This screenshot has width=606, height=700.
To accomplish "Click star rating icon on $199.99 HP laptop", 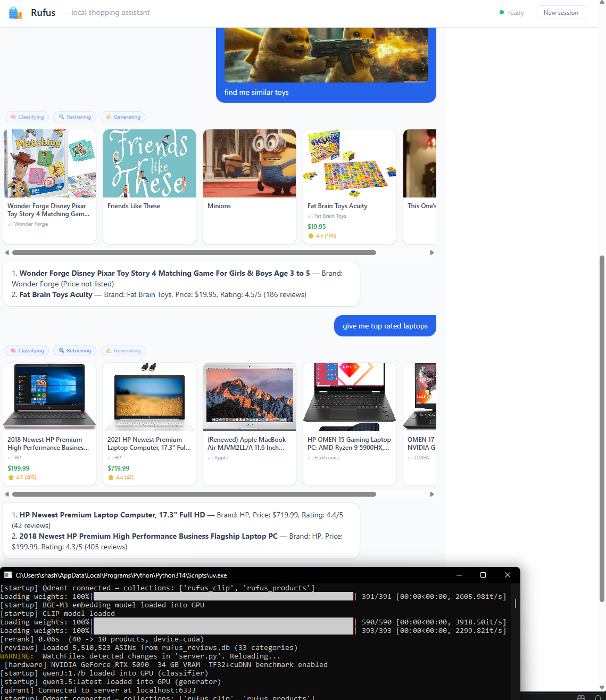I will (x=11, y=477).
